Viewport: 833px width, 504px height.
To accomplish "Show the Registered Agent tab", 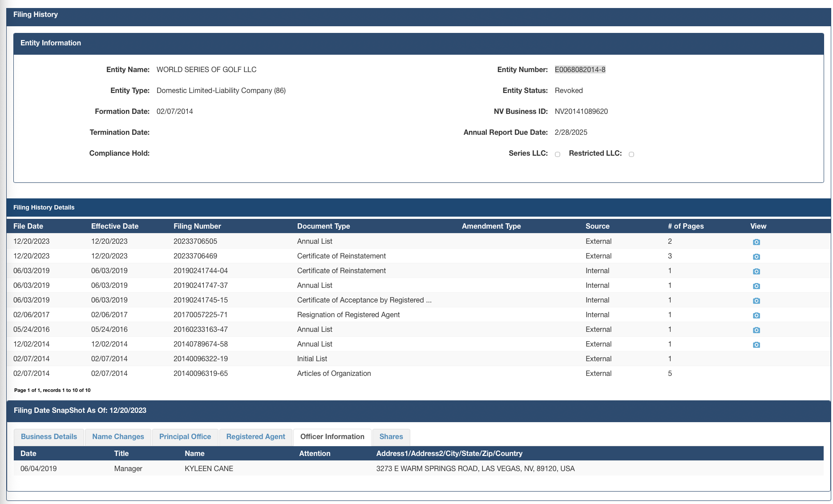I will pyautogui.click(x=255, y=437).
